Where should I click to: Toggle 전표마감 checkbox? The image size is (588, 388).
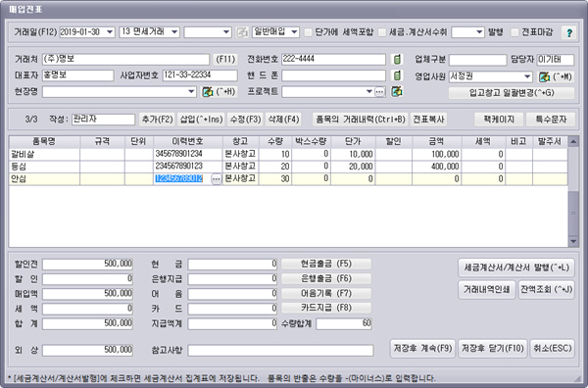click(x=514, y=32)
